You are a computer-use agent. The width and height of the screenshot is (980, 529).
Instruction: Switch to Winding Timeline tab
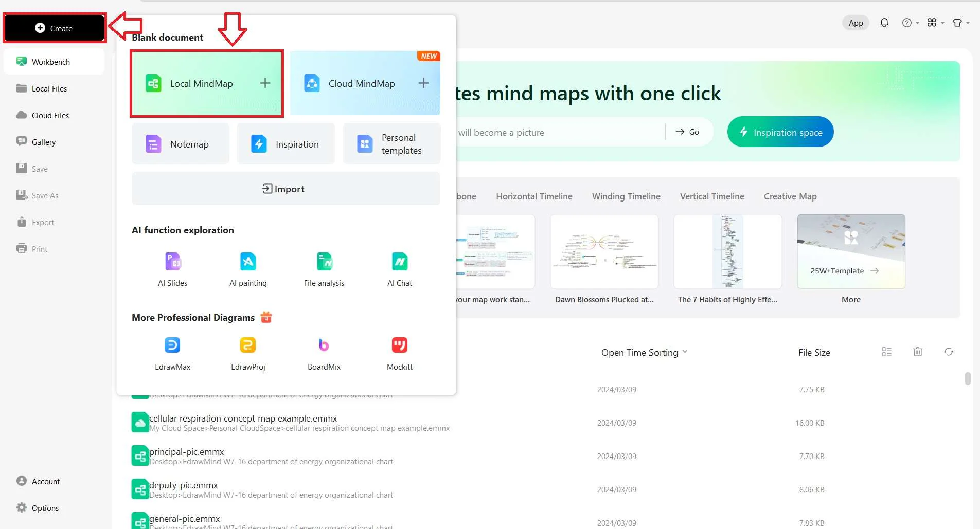[626, 196]
